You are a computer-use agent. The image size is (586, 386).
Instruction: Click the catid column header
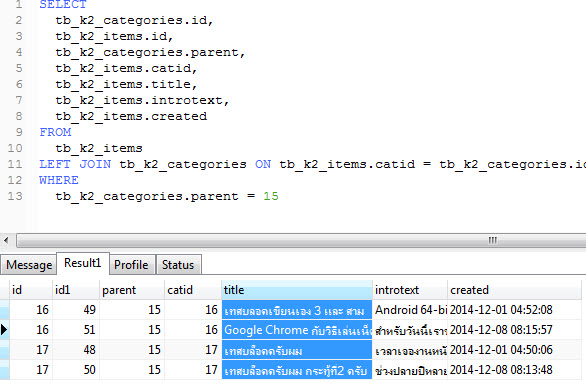pyautogui.click(x=193, y=290)
